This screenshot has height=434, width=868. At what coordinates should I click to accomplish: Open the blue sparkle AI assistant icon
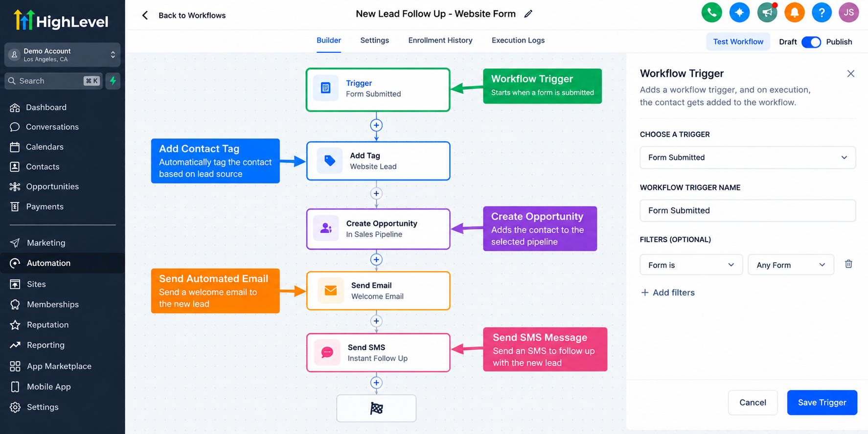[x=739, y=12]
